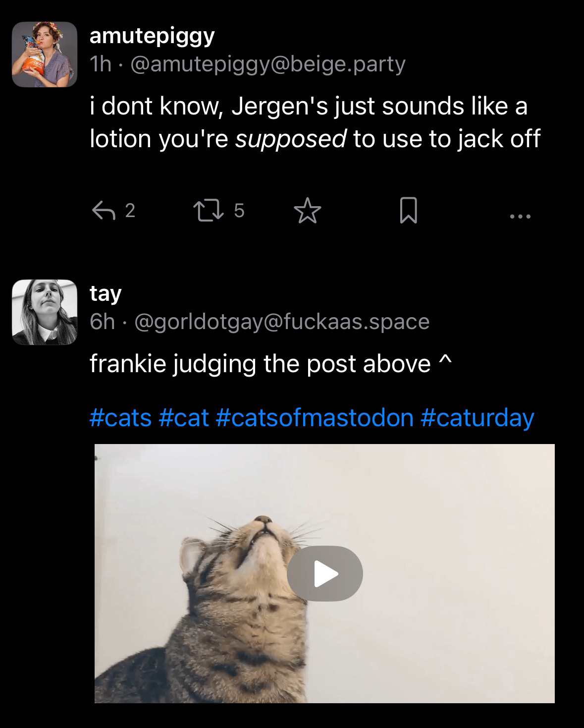Click the tay display name
Viewport: 584px width, 728px height.
[106, 293]
